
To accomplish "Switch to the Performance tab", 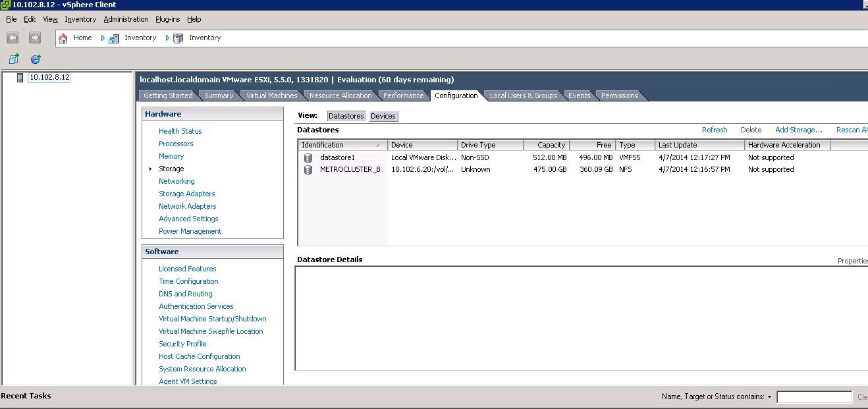I will [x=403, y=95].
